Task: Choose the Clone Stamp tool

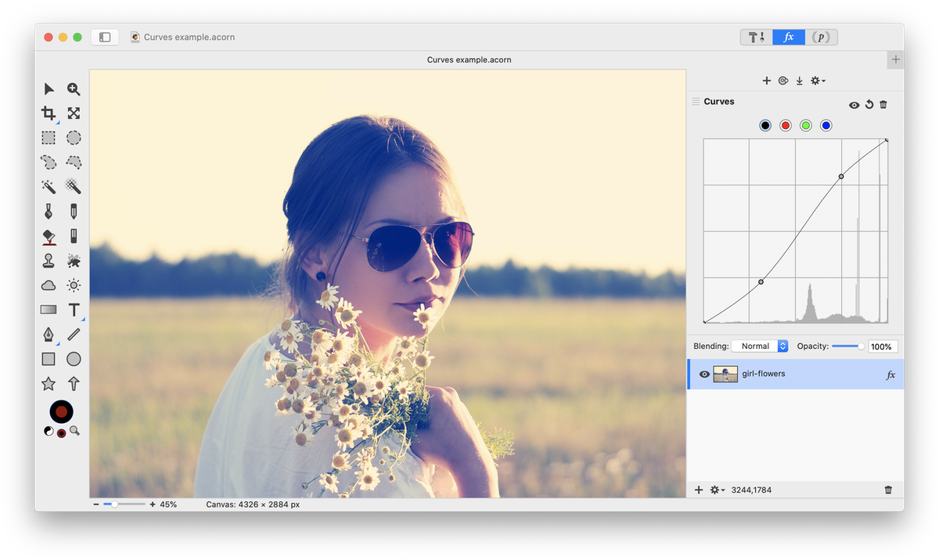Action: 49,260
